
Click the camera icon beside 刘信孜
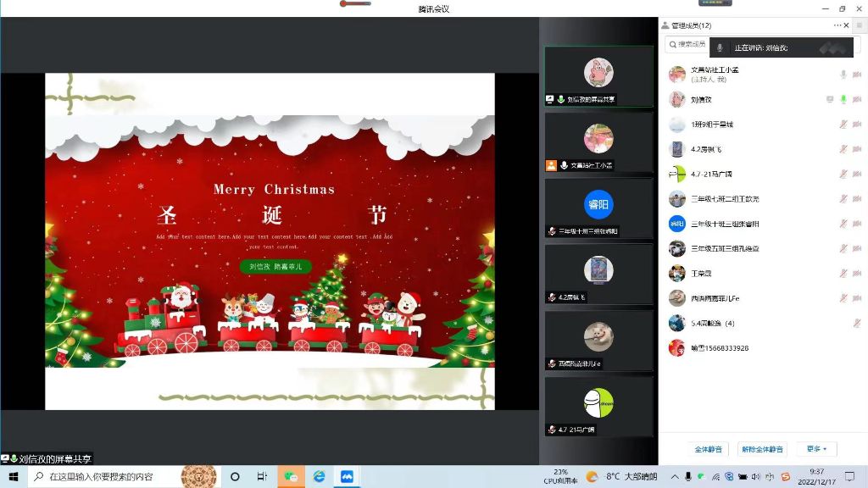pyautogui.click(x=857, y=99)
